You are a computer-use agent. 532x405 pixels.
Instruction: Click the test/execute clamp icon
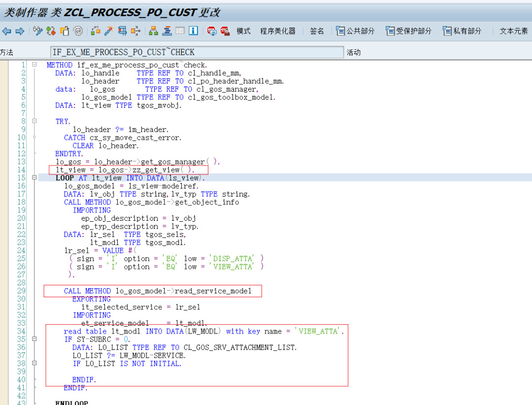pyautogui.click(x=122, y=31)
